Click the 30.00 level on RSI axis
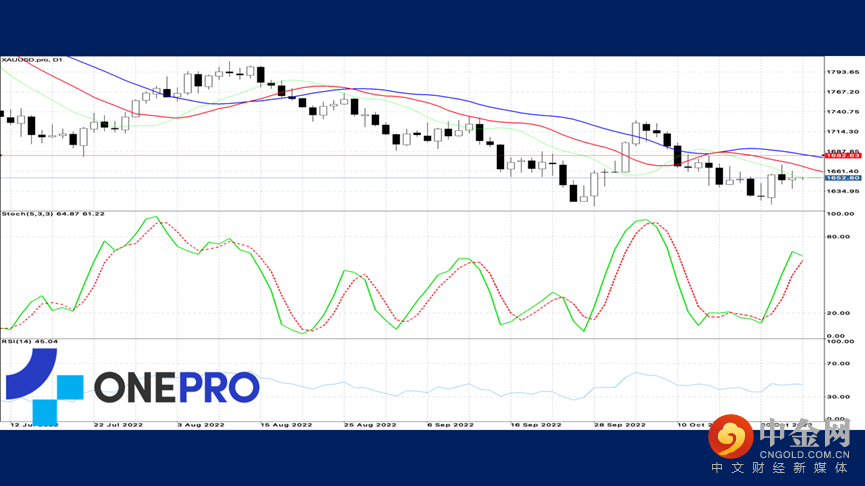The image size is (865, 486). pyautogui.click(x=839, y=396)
